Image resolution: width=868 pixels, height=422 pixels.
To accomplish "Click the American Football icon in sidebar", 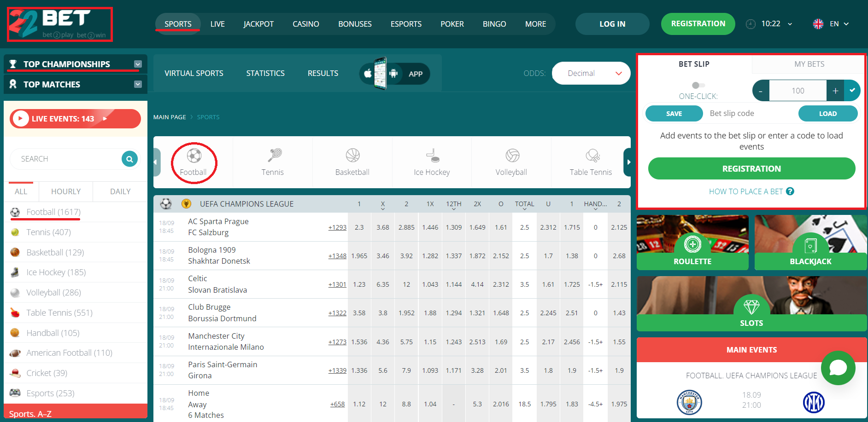I will [15, 353].
